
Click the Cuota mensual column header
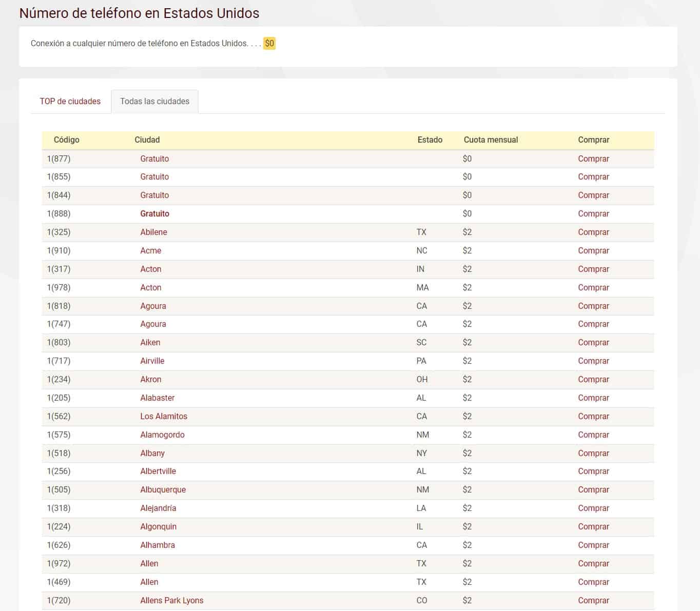tap(491, 140)
